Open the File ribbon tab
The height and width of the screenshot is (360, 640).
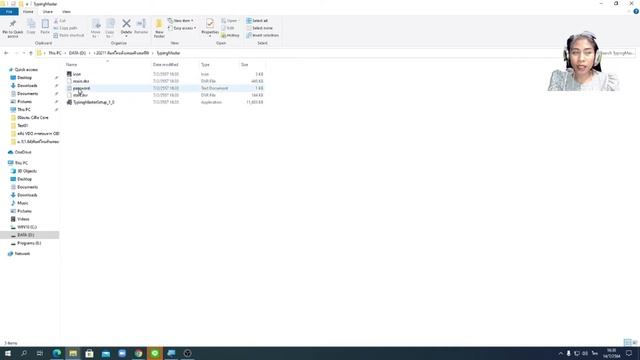(9, 12)
